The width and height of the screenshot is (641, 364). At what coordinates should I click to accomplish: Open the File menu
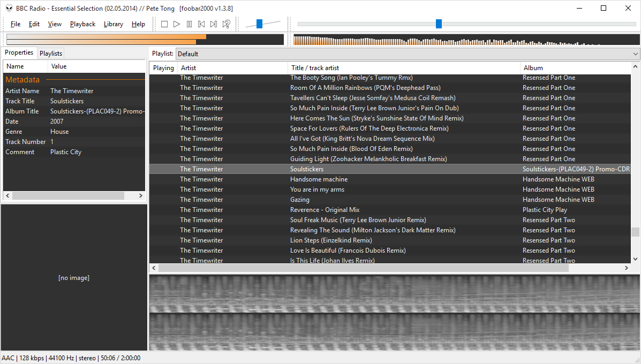16,24
